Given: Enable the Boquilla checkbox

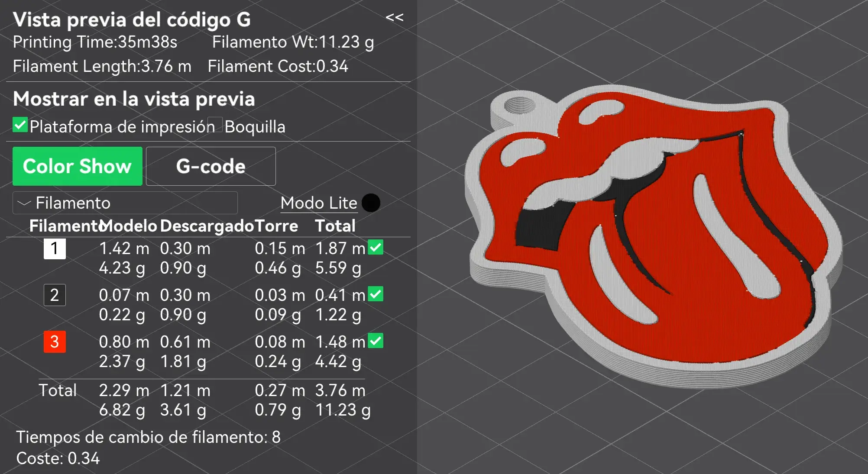Looking at the screenshot, I should tap(215, 125).
